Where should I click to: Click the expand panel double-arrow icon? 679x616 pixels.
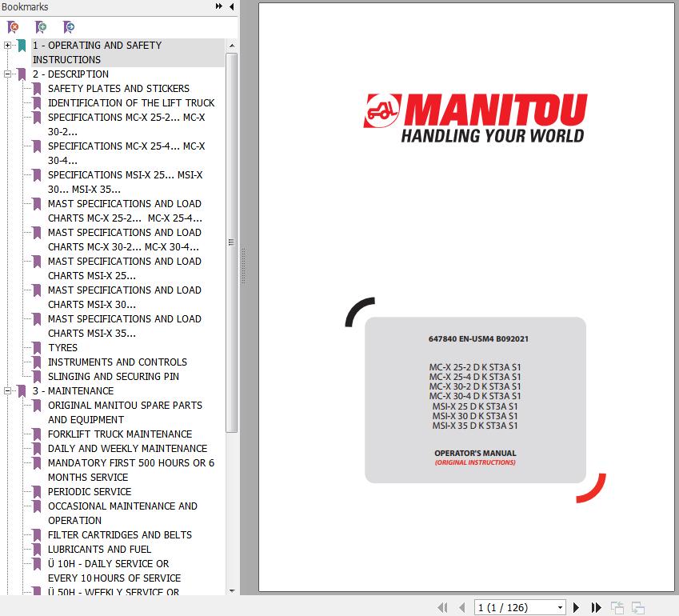(218, 6)
